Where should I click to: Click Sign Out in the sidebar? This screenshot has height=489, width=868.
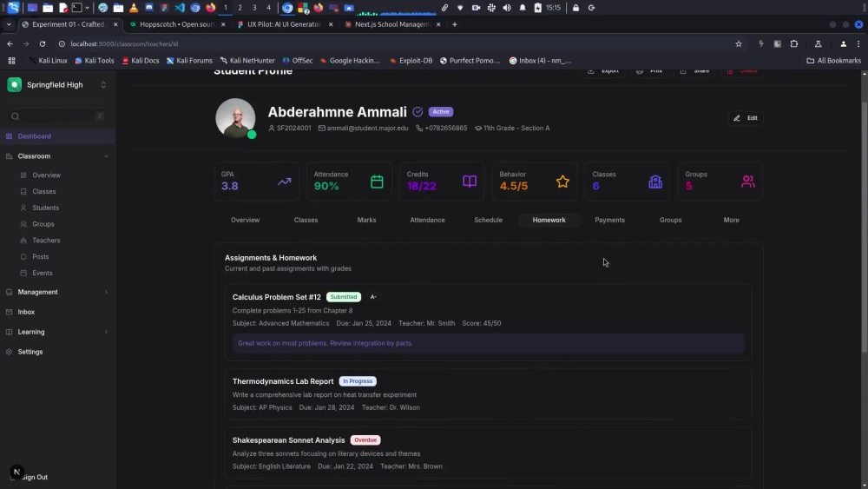pos(35,477)
